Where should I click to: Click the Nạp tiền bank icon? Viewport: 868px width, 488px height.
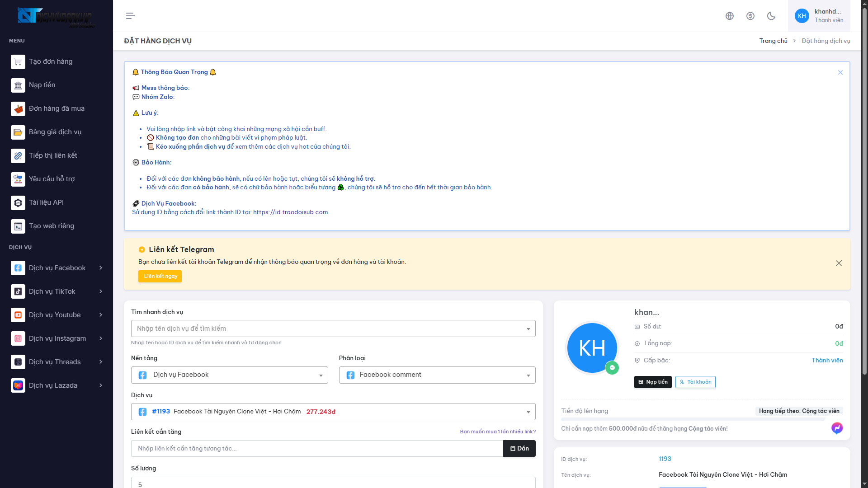pyautogui.click(x=18, y=85)
